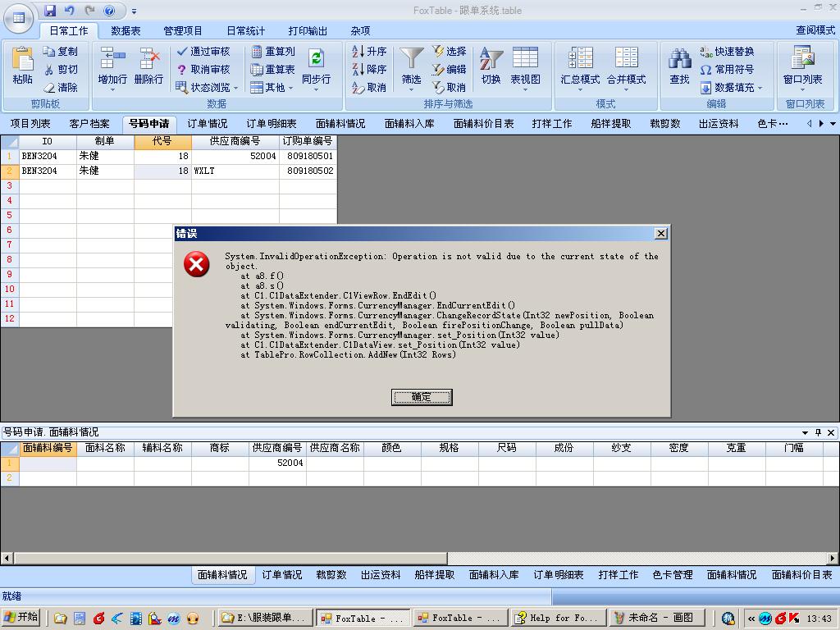The height and width of the screenshot is (630, 840).
Task: Click the 粘贴 (paste) icon
Action: 22,59
